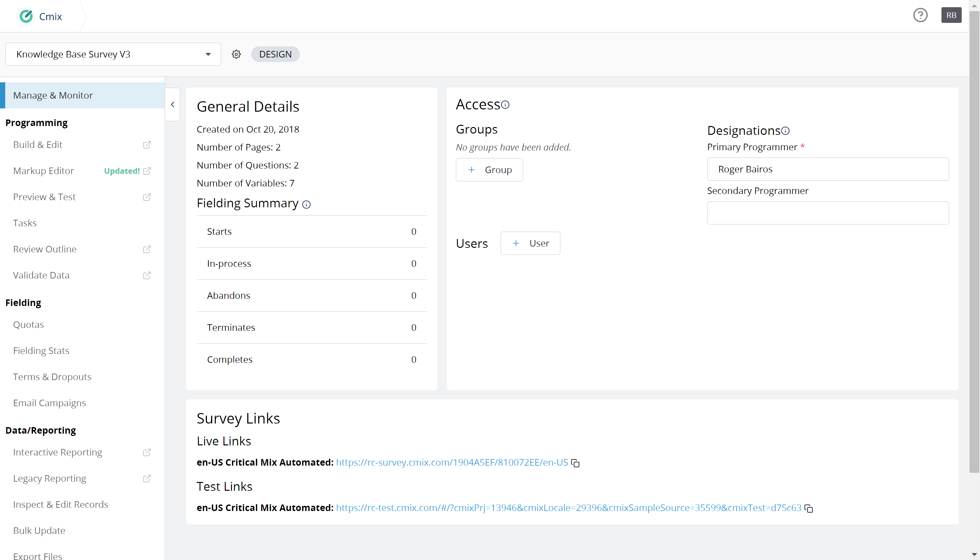Open the rc-survey live link
Image resolution: width=980 pixels, height=560 pixels.
pyautogui.click(x=452, y=462)
